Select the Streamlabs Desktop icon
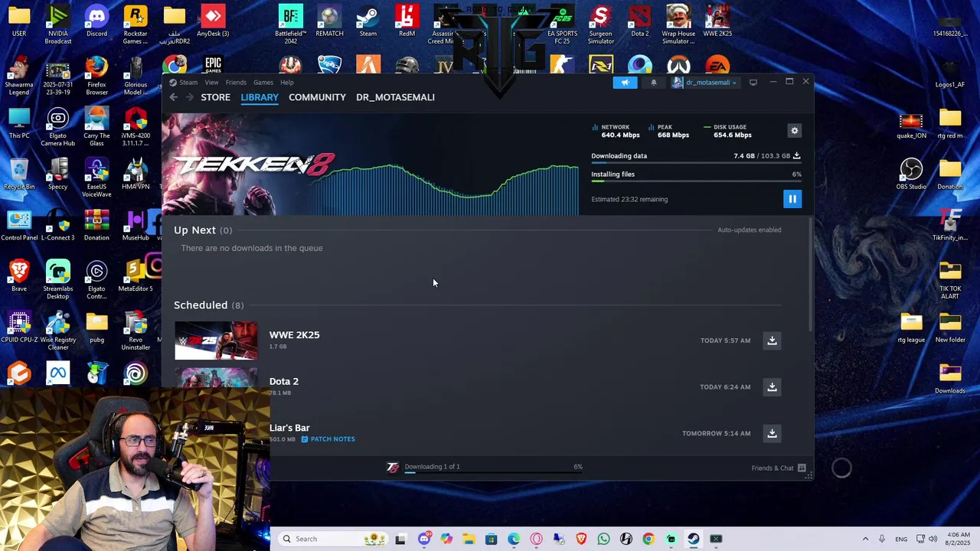 click(x=57, y=279)
